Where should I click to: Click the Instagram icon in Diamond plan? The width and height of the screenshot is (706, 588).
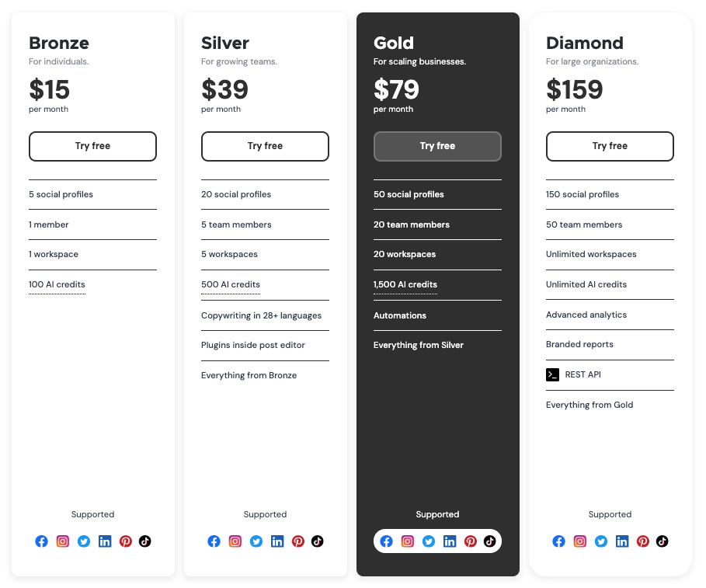click(580, 541)
